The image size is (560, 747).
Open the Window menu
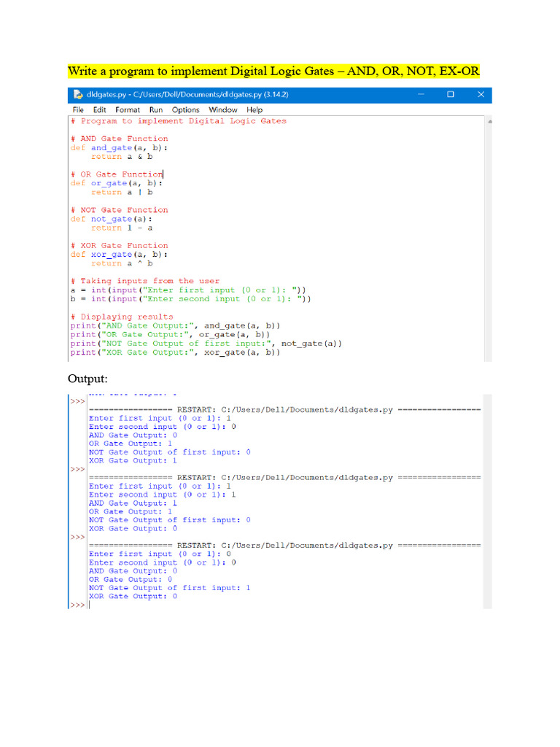point(223,109)
